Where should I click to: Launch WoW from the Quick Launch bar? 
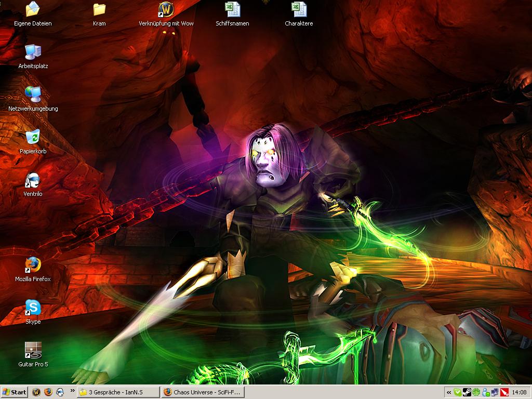[x=37, y=392]
